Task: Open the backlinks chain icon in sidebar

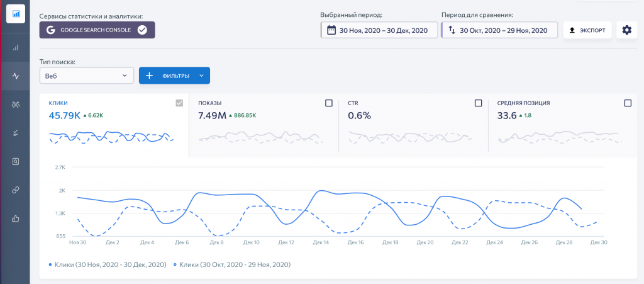Action: tap(15, 190)
